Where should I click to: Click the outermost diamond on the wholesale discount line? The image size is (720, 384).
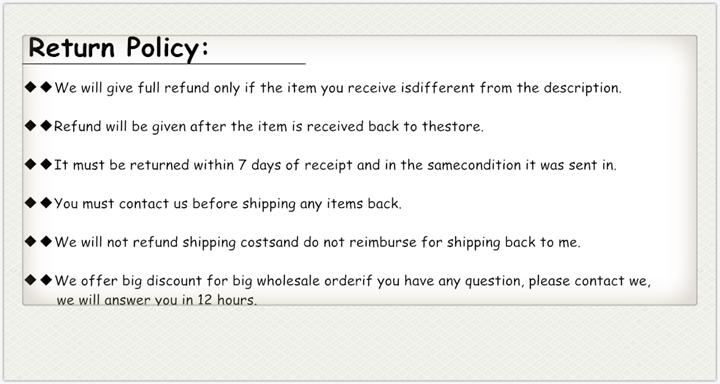click(x=31, y=280)
